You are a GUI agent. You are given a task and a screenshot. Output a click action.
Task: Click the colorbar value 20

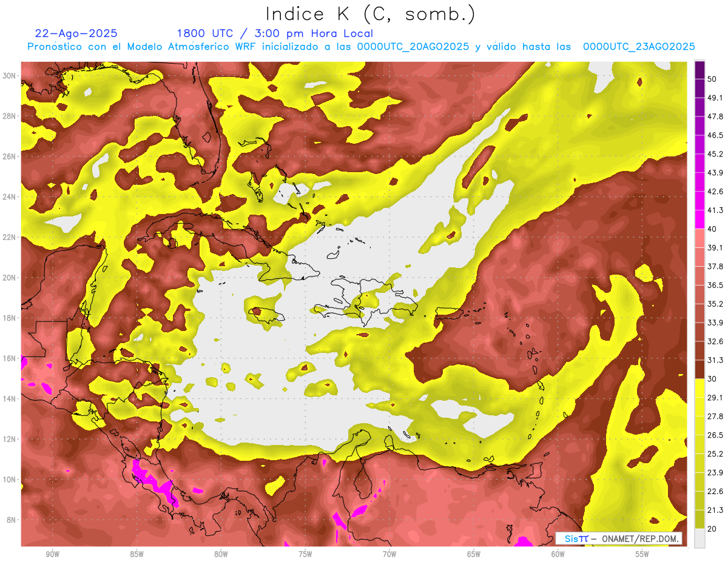click(712, 529)
